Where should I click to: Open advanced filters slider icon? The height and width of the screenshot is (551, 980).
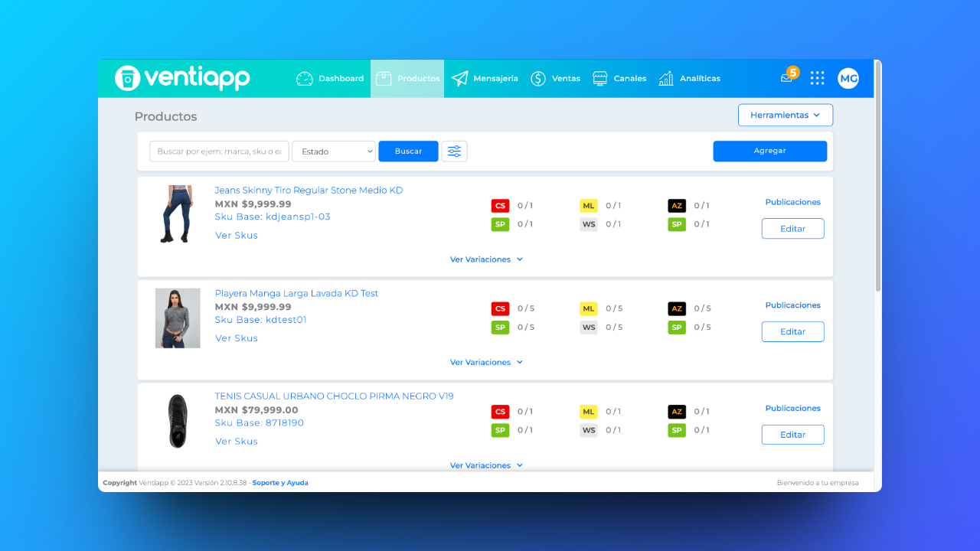coord(455,152)
